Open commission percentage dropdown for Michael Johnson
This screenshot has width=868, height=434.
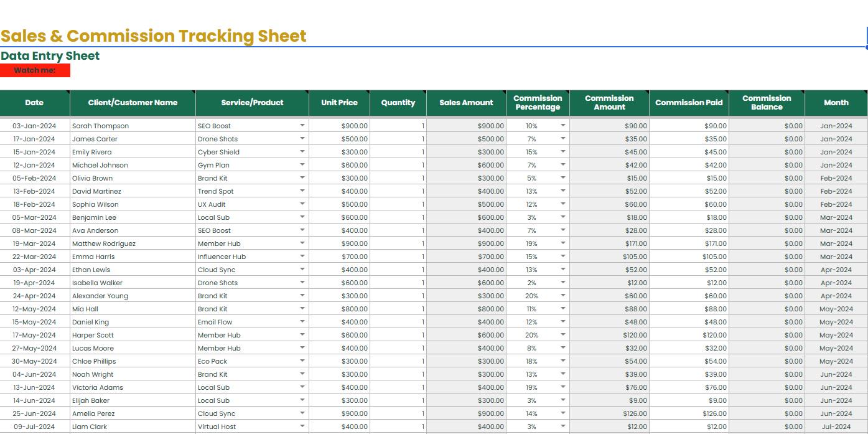click(x=563, y=165)
